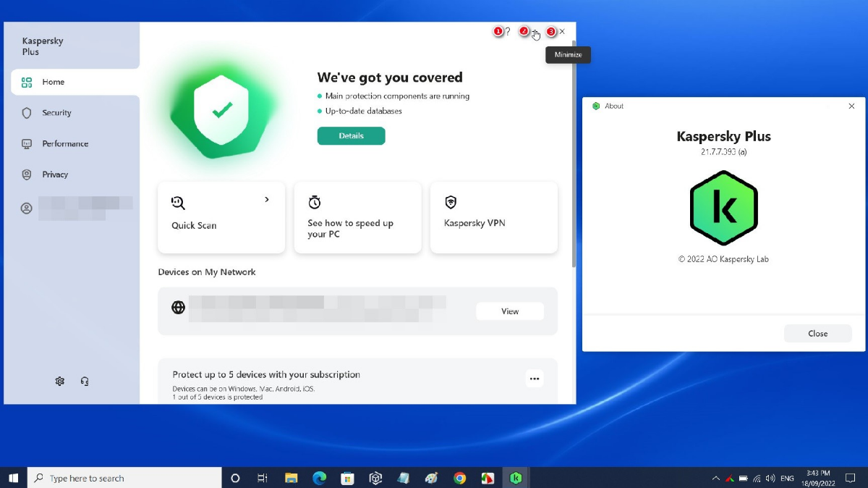Click 'Main protection components are running' text
Image resolution: width=868 pixels, height=488 pixels.
tap(397, 96)
